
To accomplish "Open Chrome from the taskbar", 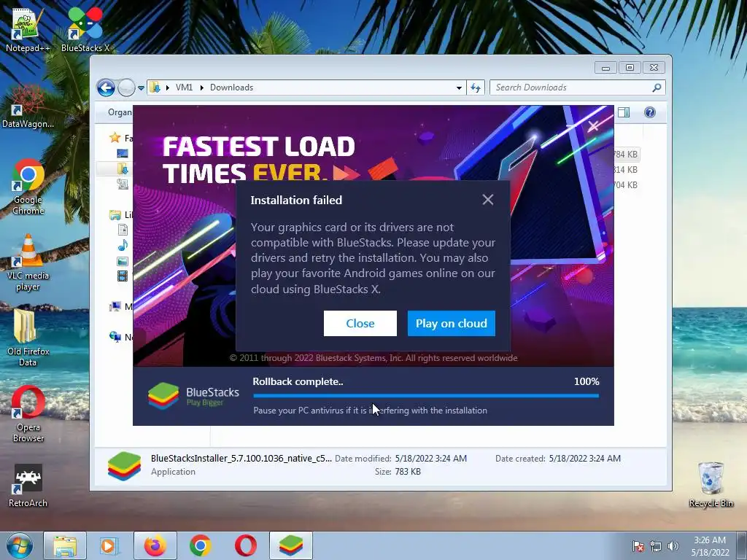I will 200,545.
